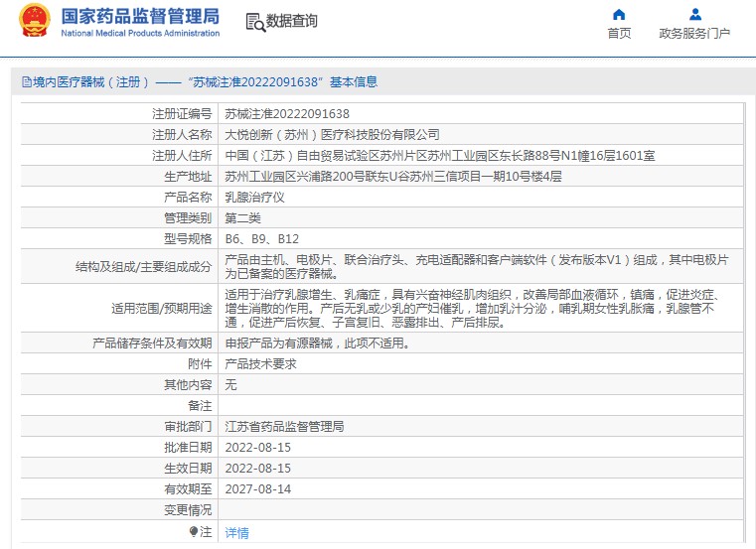
Task: Click the 注册人住所 row label
Action: pos(182,155)
